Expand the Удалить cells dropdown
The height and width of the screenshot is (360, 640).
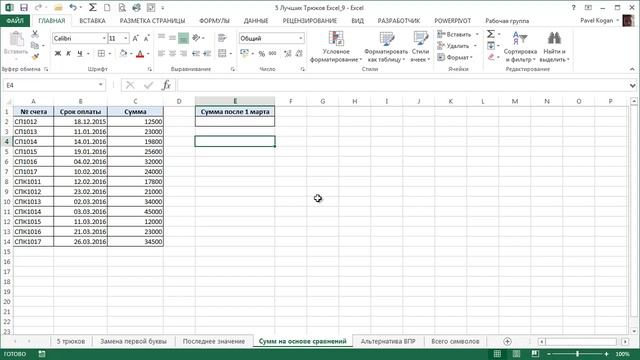[475, 46]
